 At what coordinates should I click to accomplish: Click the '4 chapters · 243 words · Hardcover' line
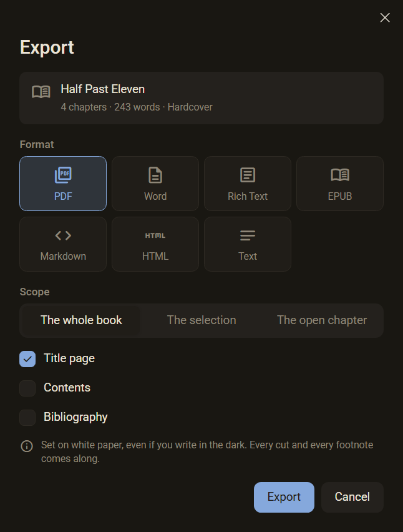[137, 107]
